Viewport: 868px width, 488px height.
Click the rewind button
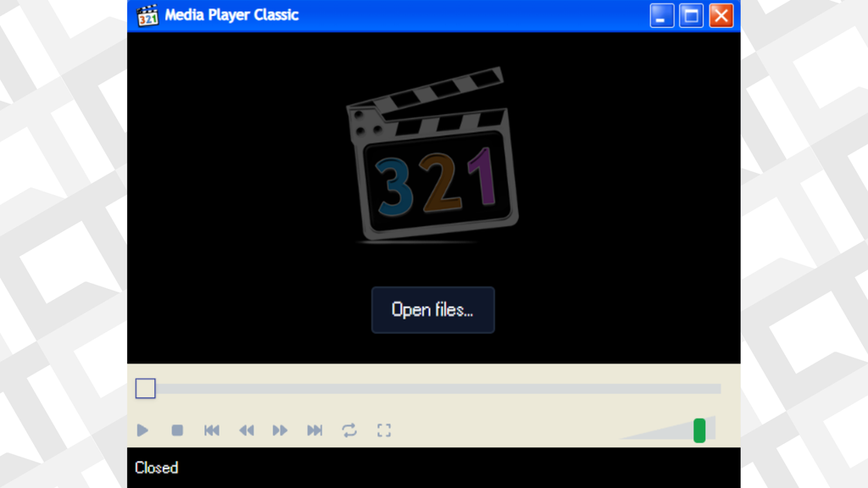(x=247, y=430)
